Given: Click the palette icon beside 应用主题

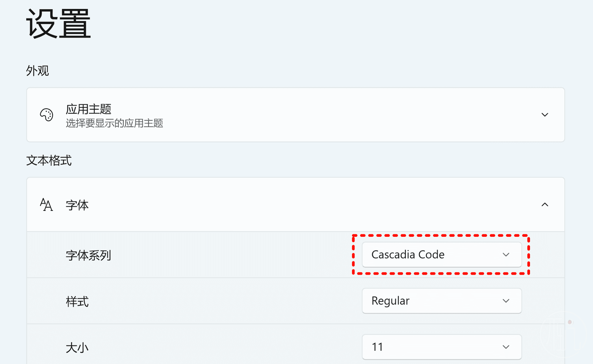Looking at the screenshot, I should (47, 115).
